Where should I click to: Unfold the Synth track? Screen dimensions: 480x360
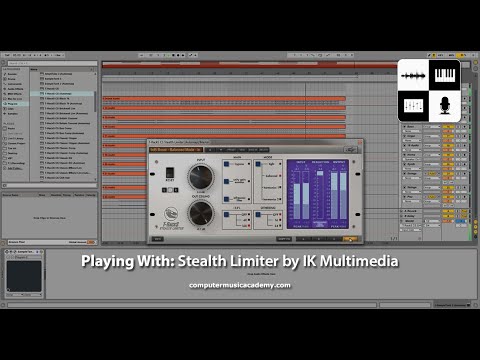405,164
